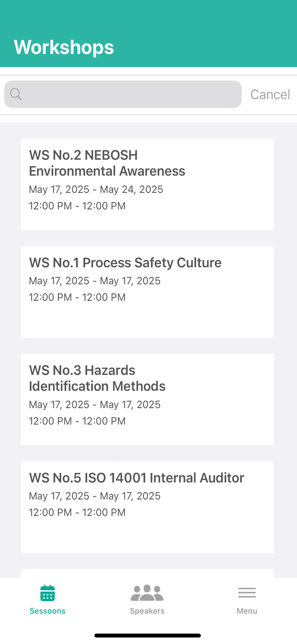Viewport: 297px width, 644px height.
Task: Open the hamburger Menu icon
Action: [247, 593]
